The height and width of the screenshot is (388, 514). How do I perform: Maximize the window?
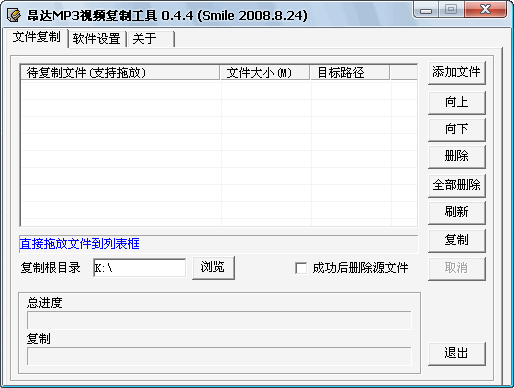451,9
